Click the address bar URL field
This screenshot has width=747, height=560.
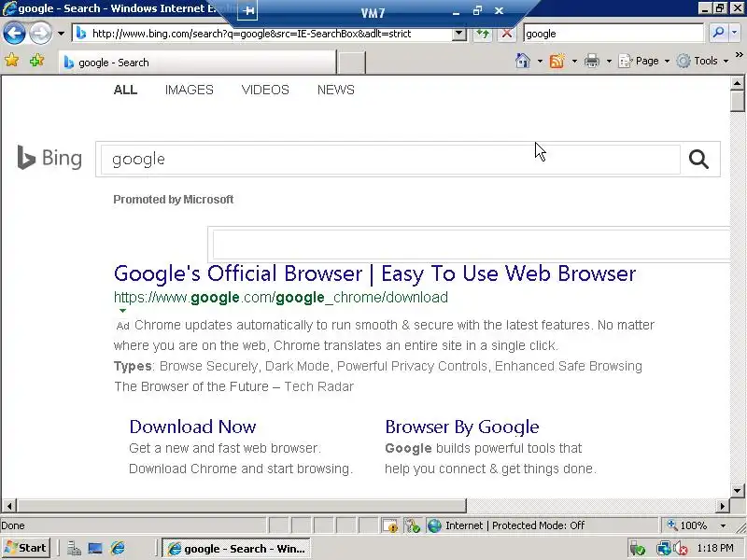(262, 34)
